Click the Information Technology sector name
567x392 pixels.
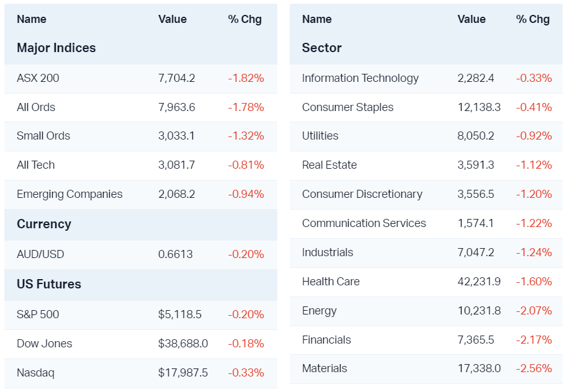click(360, 78)
